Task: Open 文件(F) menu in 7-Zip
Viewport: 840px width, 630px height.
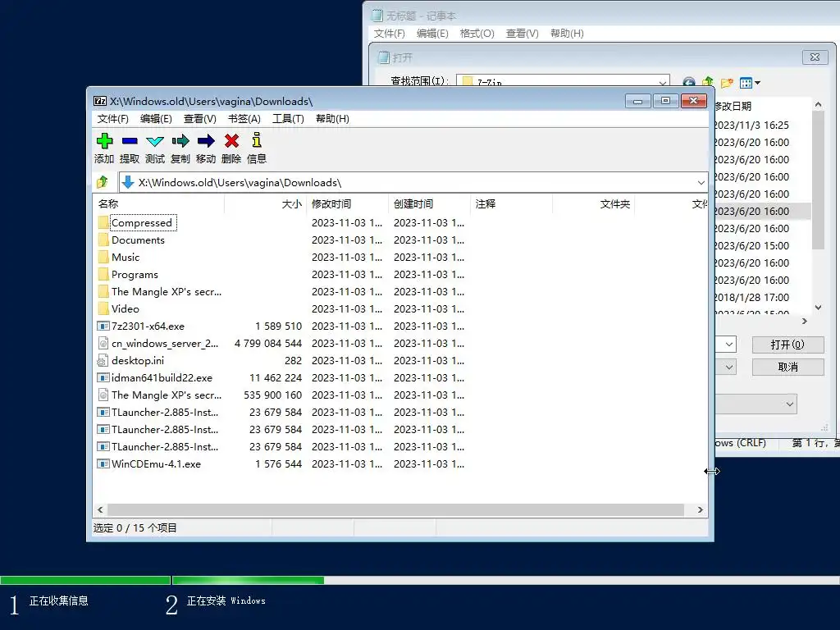Action: (112, 118)
